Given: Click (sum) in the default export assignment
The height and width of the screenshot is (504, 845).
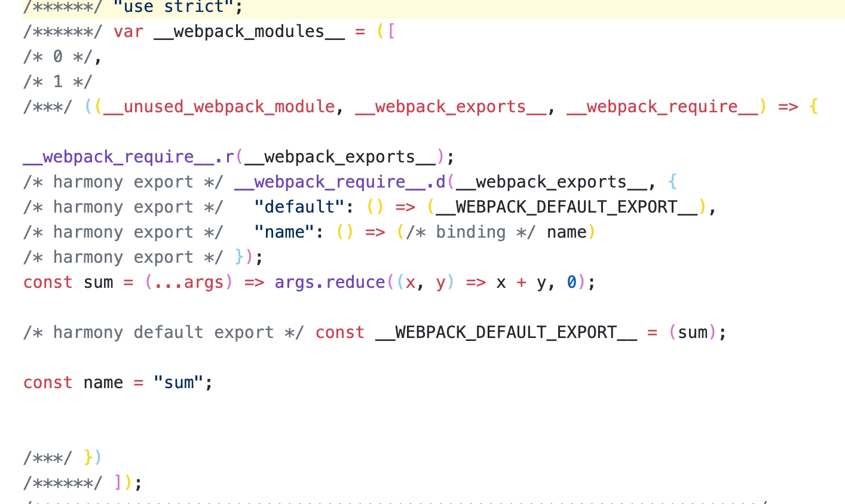Looking at the screenshot, I should (693, 332).
